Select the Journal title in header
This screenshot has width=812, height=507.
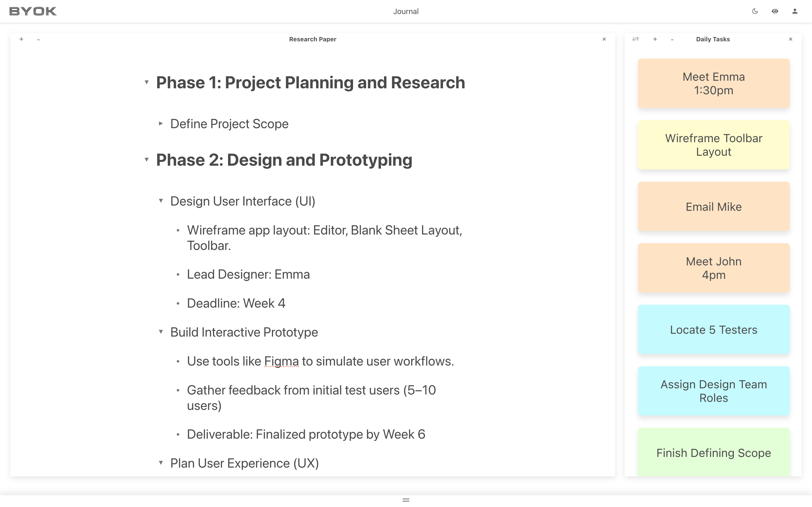pyautogui.click(x=406, y=11)
